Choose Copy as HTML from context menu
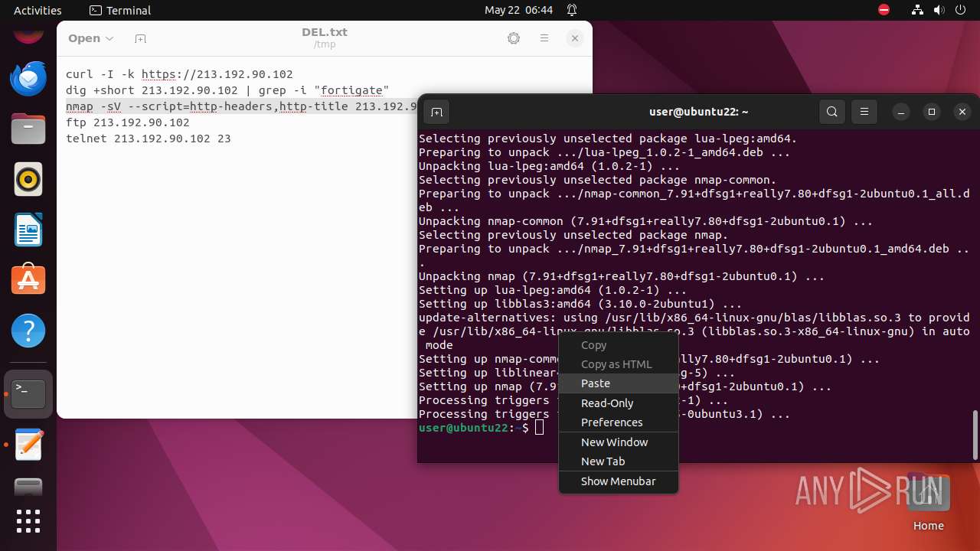Viewport: 980px width, 551px height. point(619,364)
